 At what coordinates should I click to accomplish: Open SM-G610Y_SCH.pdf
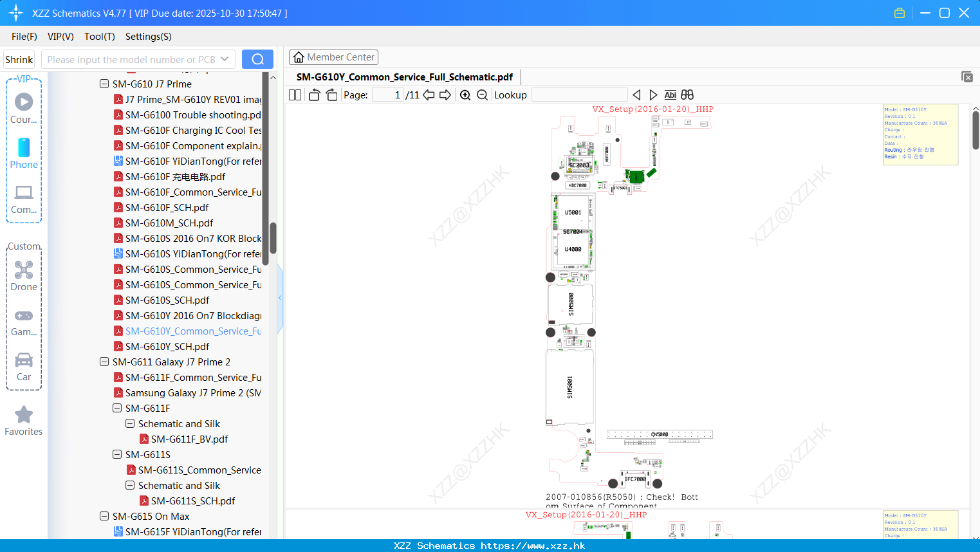(162, 346)
